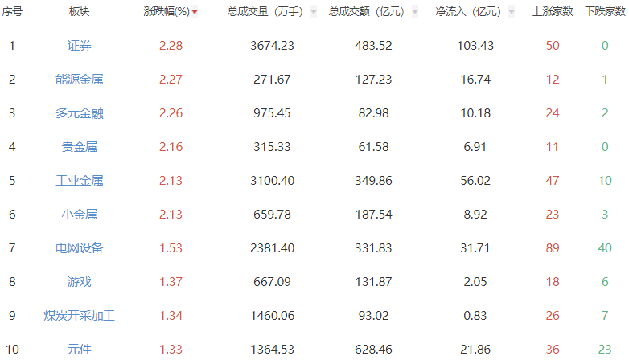Click the sort arrow next to 总成交量（万手）
Viewport: 629px width, 364px height.
[x=313, y=13]
